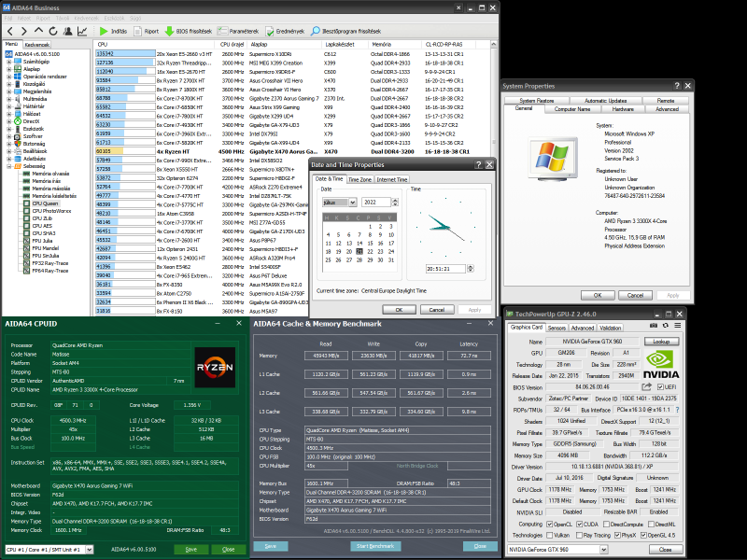
Task: Switch to Kedvencek tab in AIDA64
Action: click(36, 44)
